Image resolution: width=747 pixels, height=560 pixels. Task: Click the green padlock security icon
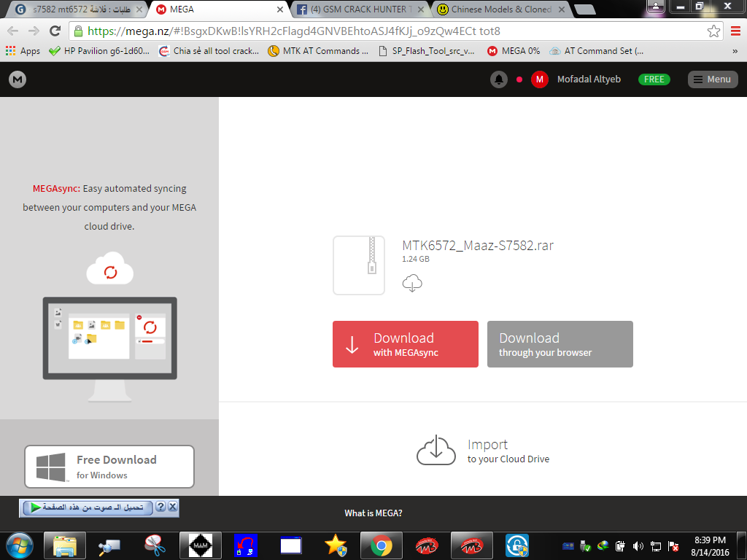(x=78, y=32)
